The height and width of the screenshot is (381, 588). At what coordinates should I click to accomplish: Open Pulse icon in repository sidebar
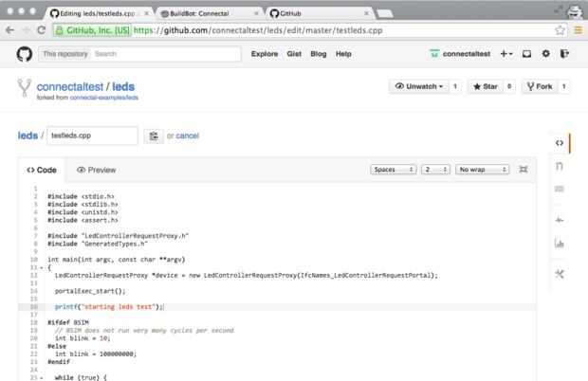tap(560, 220)
